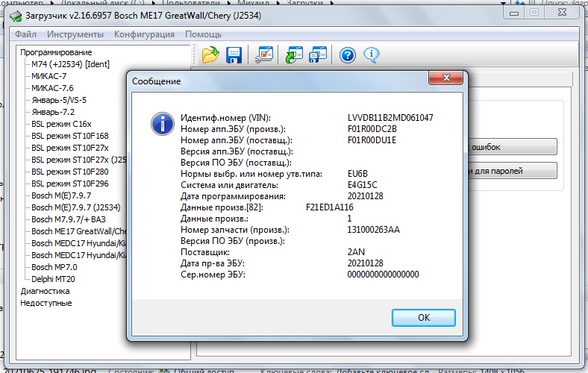Select МИКАС-7 in the tree

(x=49, y=76)
